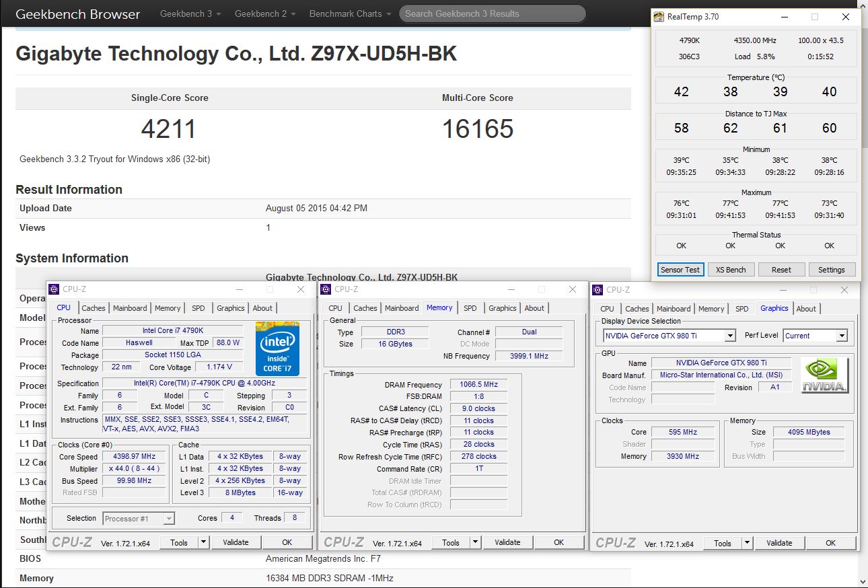Open Tools dropdown arrow in CPU window
This screenshot has height=588, width=868.
pos(203,542)
